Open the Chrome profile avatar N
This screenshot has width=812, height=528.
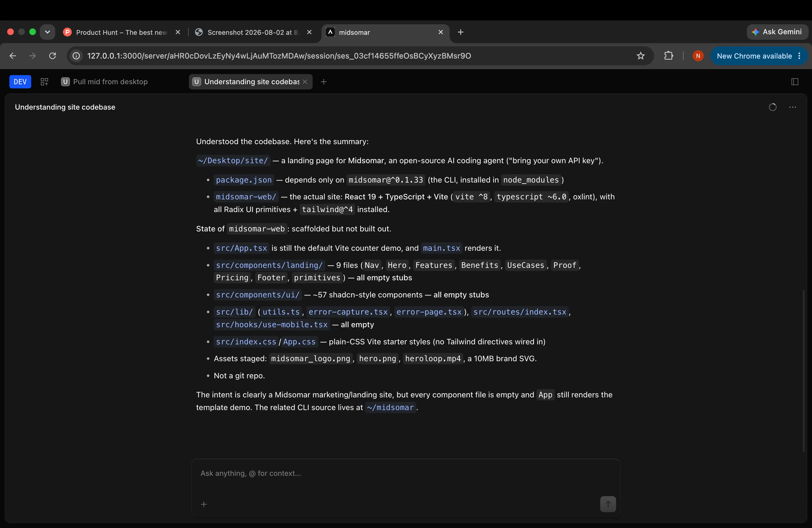[x=698, y=56]
